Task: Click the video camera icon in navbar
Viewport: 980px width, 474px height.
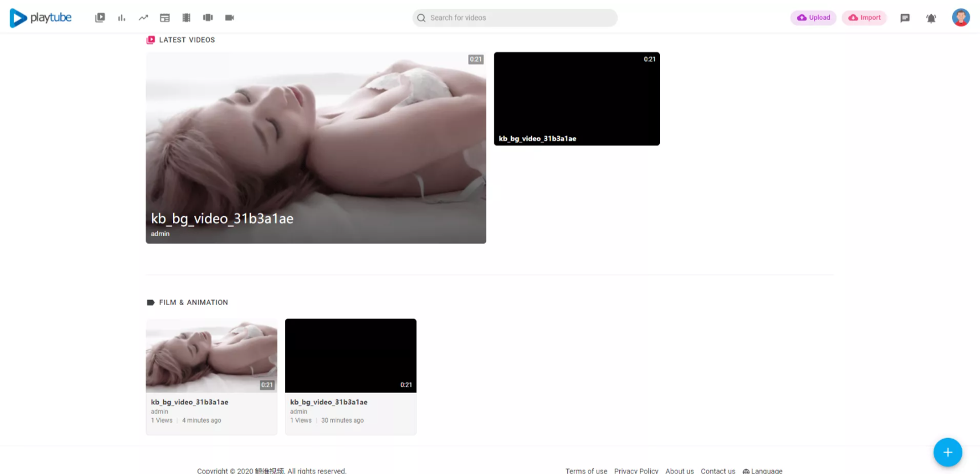Action: 229,18
